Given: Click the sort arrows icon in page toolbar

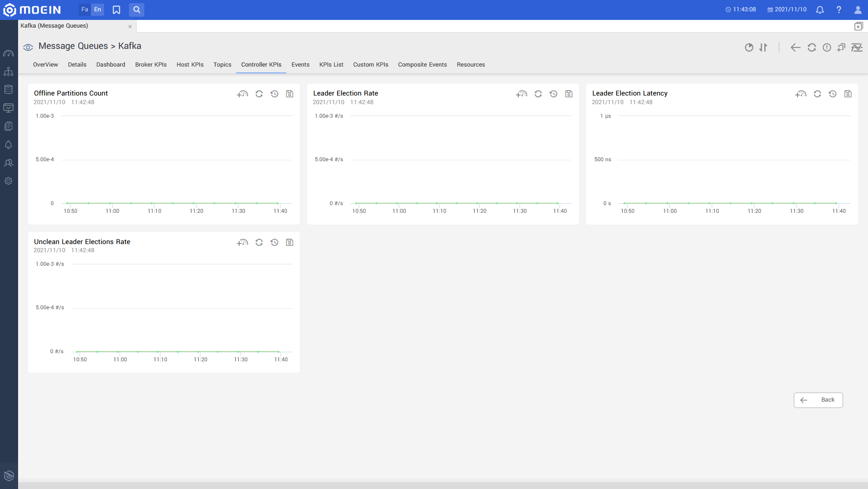Looking at the screenshot, I should pos(764,48).
